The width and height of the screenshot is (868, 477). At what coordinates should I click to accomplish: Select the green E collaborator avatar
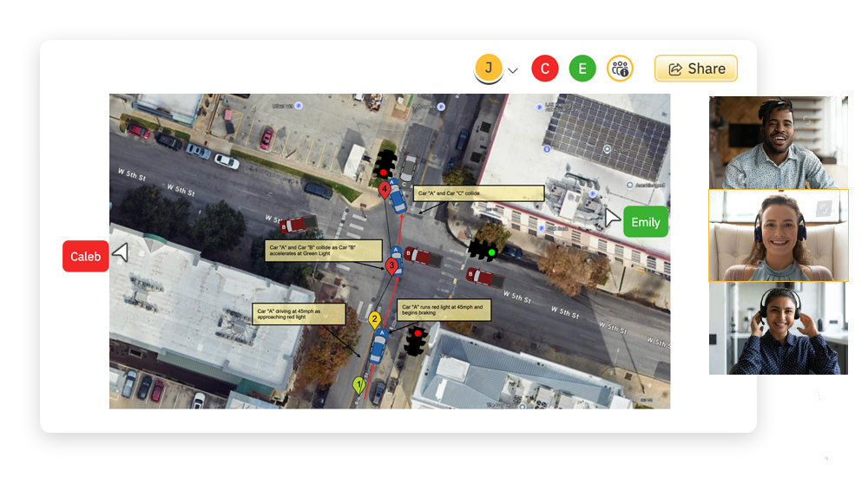[582, 69]
